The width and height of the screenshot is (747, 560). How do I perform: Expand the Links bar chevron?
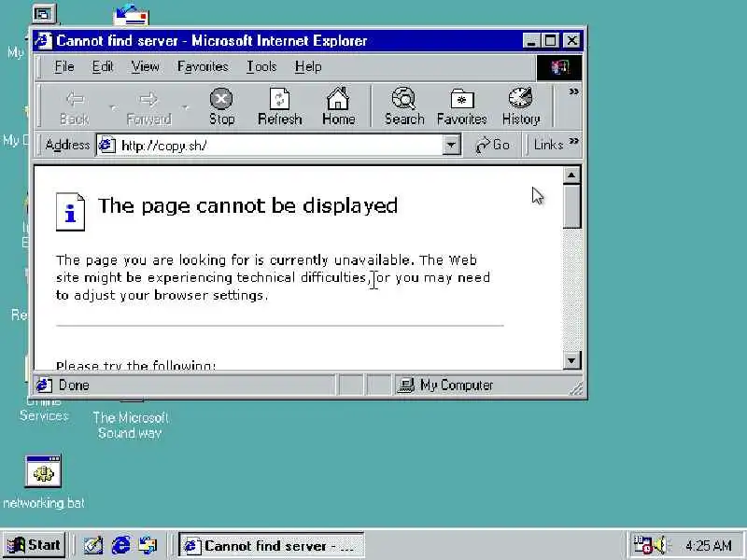coord(573,141)
